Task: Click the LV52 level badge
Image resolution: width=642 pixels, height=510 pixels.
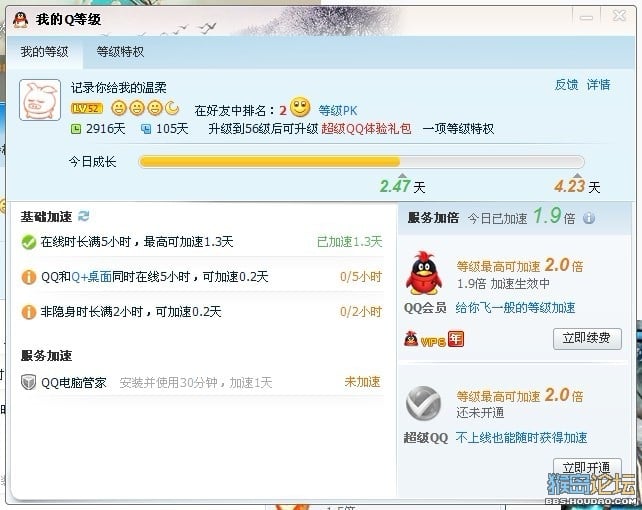Action: tap(86, 108)
